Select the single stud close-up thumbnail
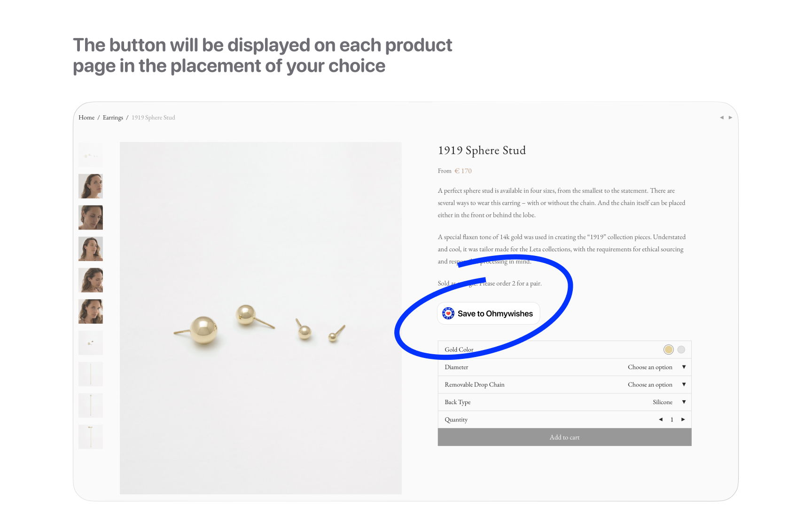The image size is (812, 508). 90,342
